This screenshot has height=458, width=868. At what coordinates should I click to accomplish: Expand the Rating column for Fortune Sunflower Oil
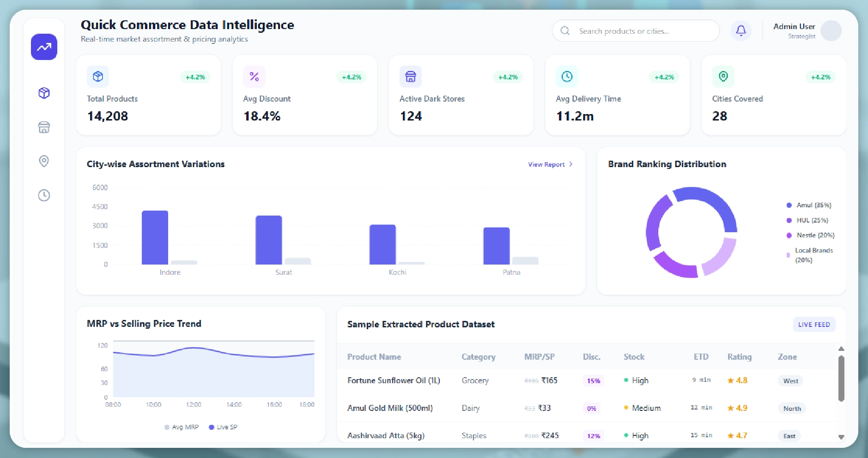(737, 380)
